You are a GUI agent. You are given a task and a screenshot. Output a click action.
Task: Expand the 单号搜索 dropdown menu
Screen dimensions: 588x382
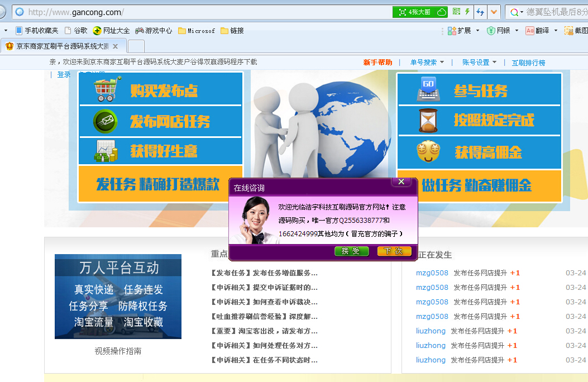(427, 63)
